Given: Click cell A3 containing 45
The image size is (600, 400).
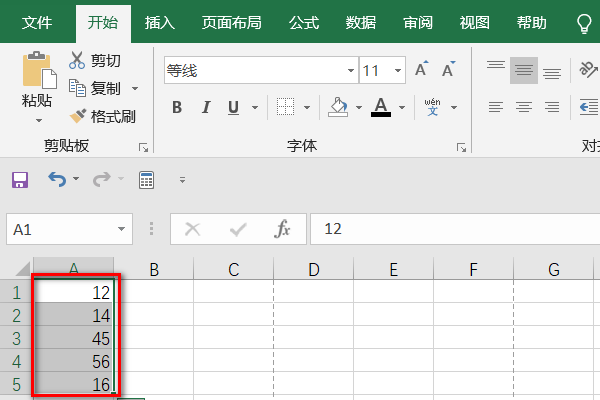Looking at the screenshot, I should [73, 338].
